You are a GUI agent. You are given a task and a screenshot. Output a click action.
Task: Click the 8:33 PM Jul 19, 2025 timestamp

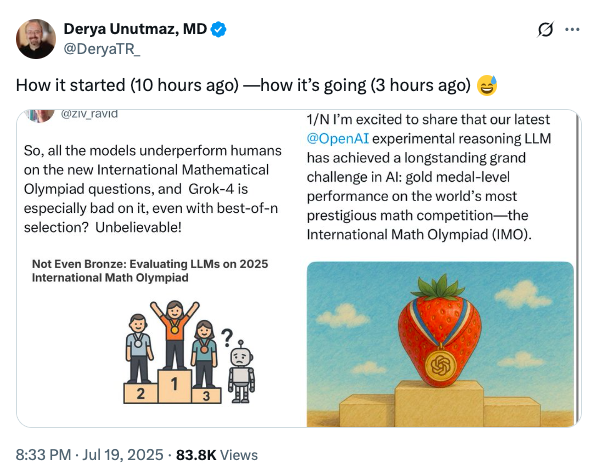89,455
